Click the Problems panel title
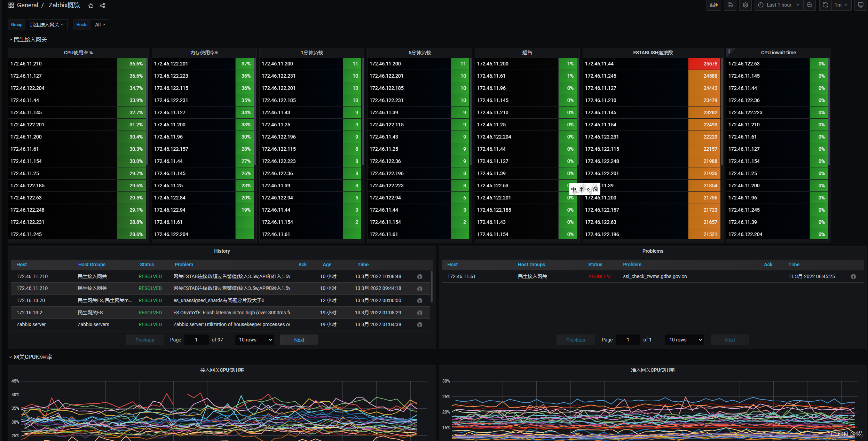The width and height of the screenshot is (868, 441). click(x=653, y=251)
